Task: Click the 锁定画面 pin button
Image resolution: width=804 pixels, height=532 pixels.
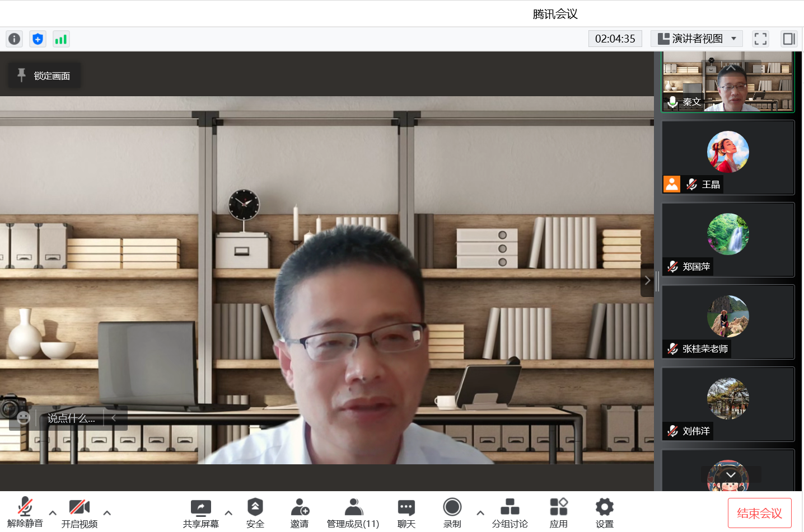Action: point(44,76)
